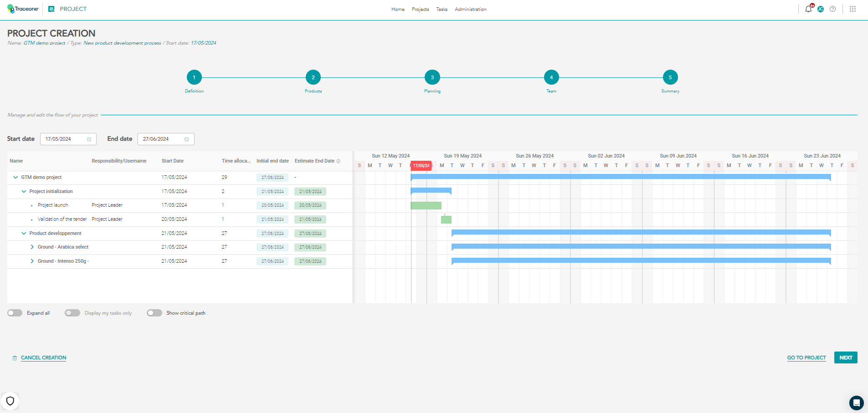868x413 pixels.
Task: Click the End date input field
Action: pos(162,139)
